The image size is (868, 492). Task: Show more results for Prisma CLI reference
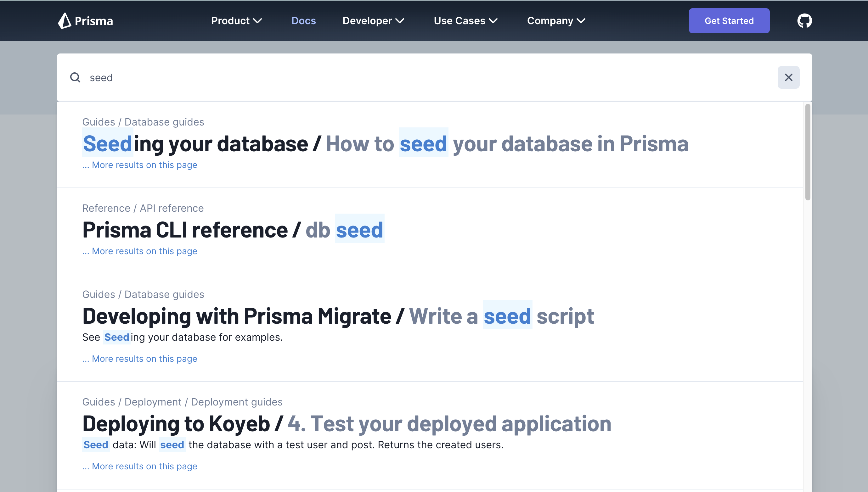pyautogui.click(x=140, y=251)
